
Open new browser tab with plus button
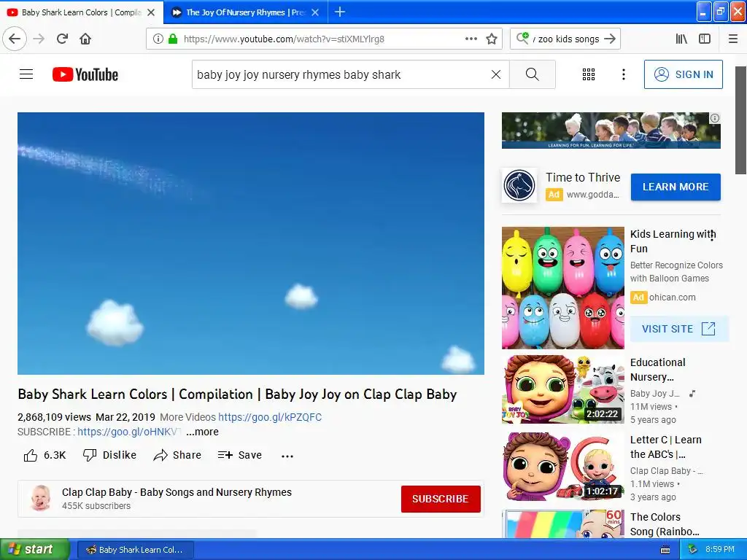(340, 12)
